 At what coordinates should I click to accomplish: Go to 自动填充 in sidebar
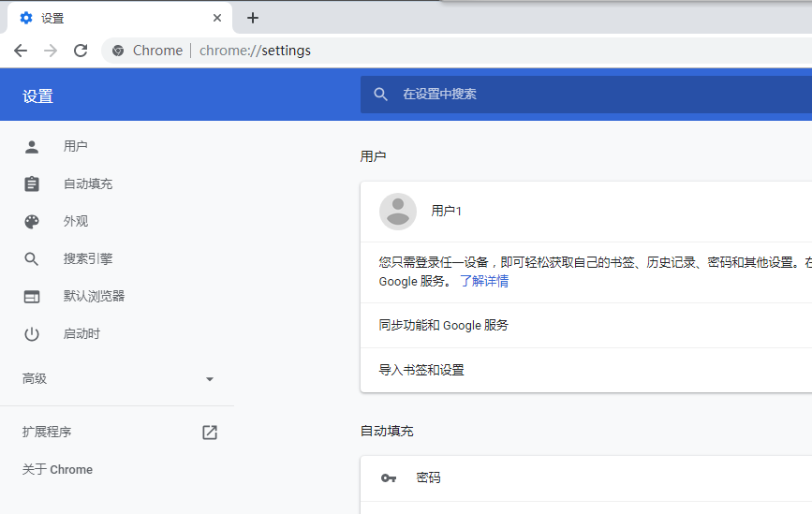[87, 184]
